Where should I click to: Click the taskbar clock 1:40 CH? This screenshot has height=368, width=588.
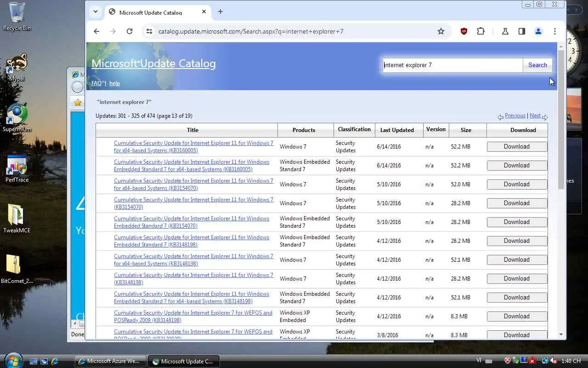pyautogui.click(x=571, y=361)
